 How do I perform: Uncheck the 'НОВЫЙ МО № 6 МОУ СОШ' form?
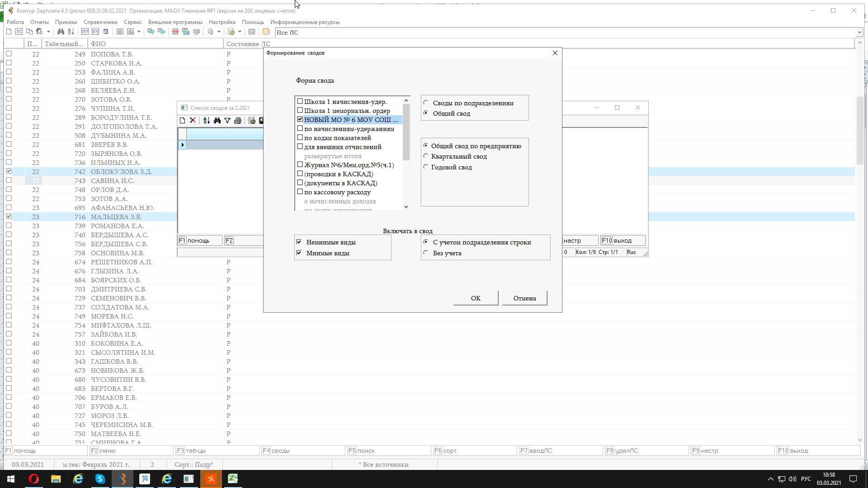tap(300, 119)
